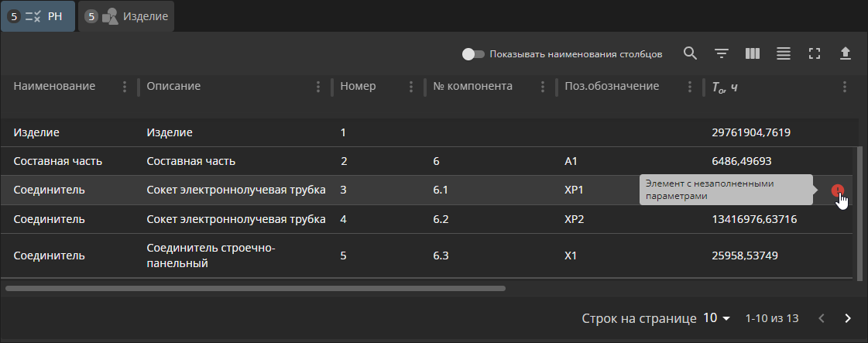Open rows per page dropdown

717,318
